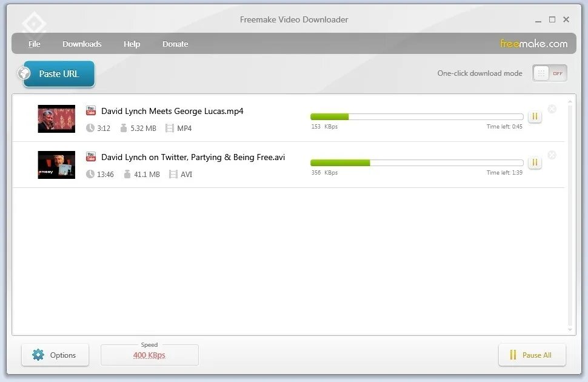Click the Time left: 0:45 label
The image size is (588, 382).
504,127
